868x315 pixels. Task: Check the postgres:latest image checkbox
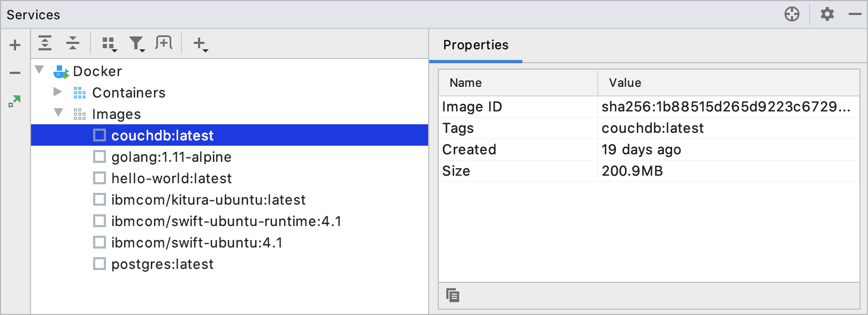click(100, 264)
